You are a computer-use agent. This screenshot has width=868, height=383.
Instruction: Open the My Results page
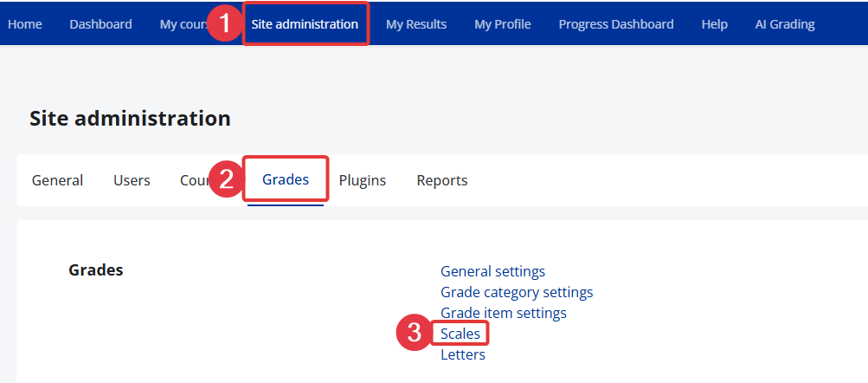tap(416, 24)
